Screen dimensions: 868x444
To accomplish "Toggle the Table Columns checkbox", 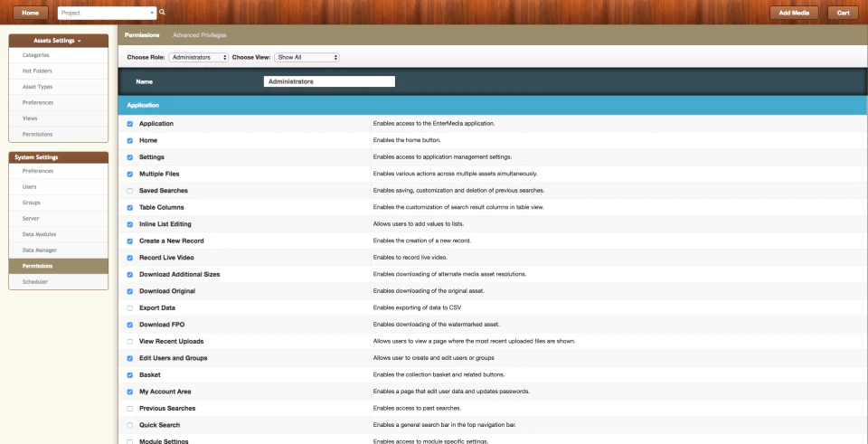I will 130,208.
